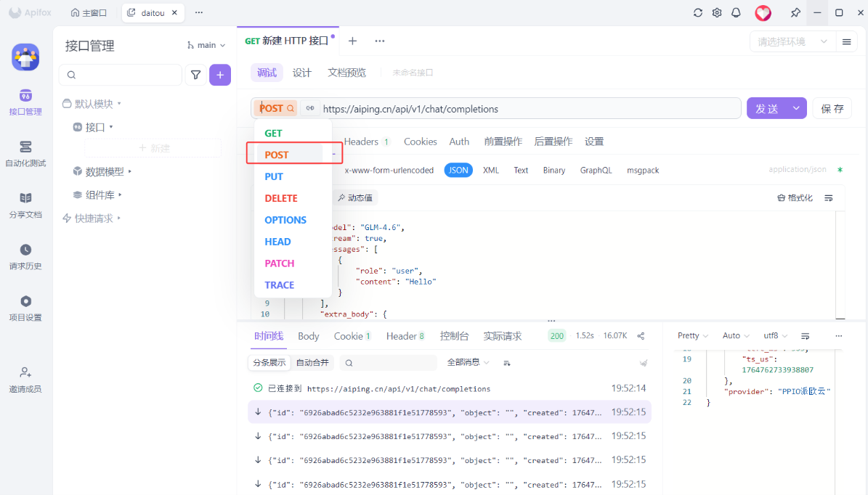Image resolution: width=868 pixels, height=495 pixels.
Task: Open the send button dropdown arrow
Action: click(796, 108)
